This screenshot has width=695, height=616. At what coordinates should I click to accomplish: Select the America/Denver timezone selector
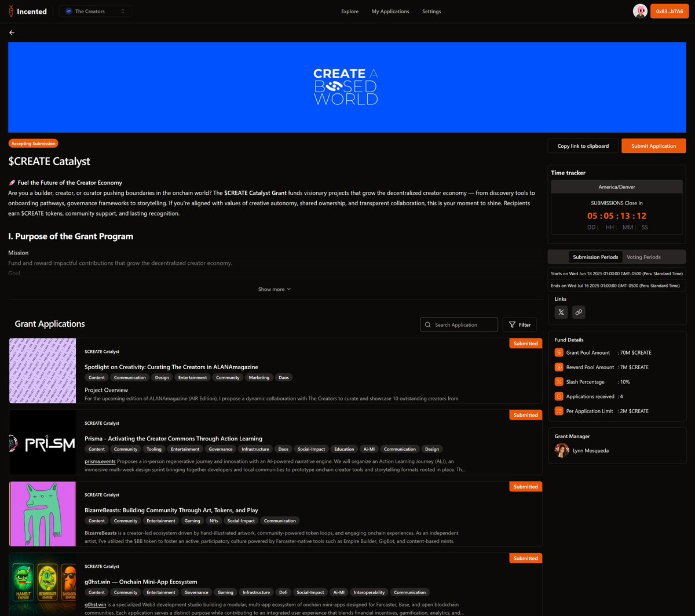click(617, 187)
